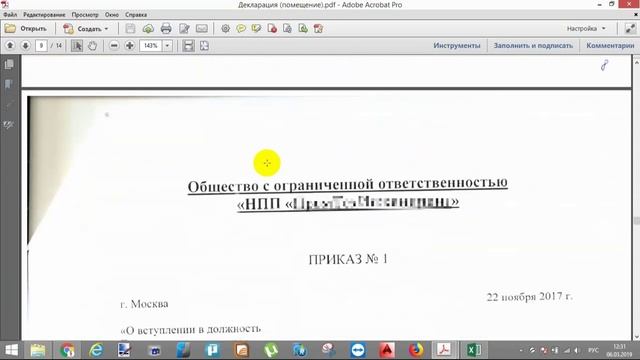Open AutoCAD from taskbar
This screenshot has width=640, height=360.
tap(387, 350)
